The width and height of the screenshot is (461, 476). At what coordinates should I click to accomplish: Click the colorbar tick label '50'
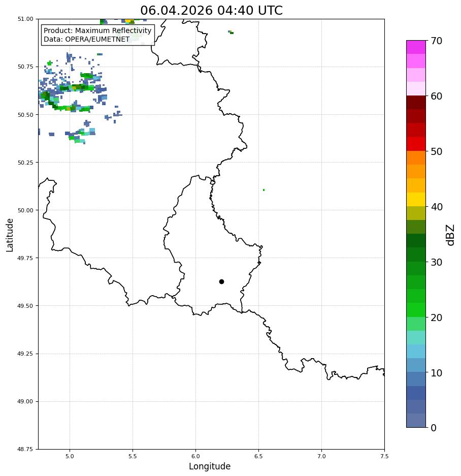(x=437, y=151)
